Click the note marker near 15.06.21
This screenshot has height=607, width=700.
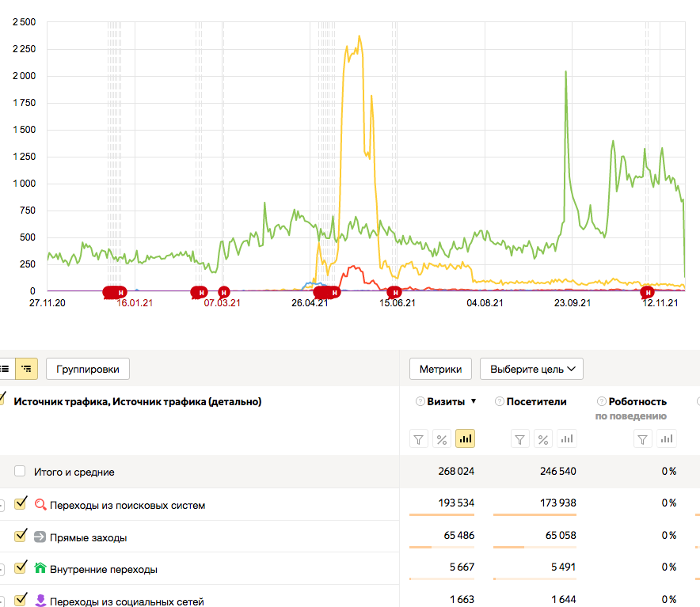coord(394,293)
